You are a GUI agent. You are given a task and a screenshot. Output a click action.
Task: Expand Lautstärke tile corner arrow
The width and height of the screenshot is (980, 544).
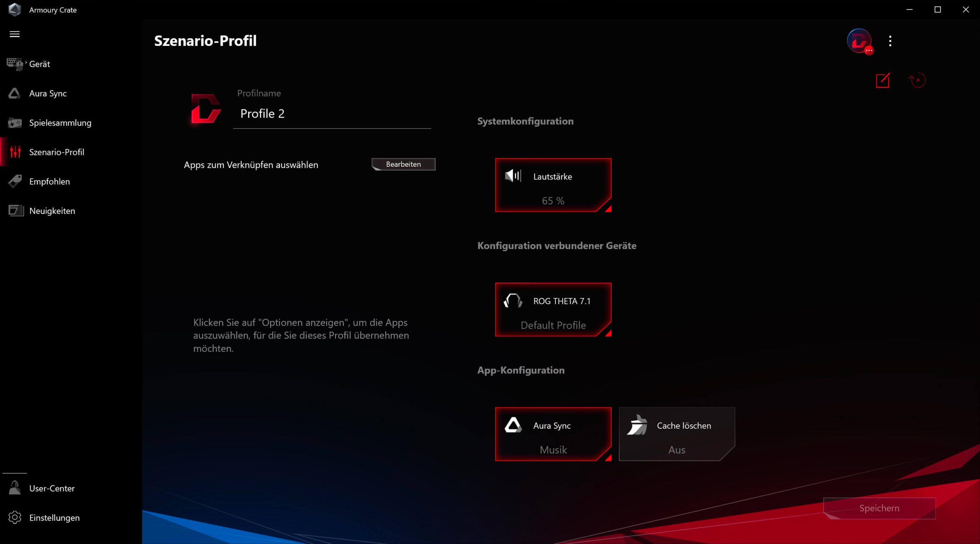pos(608,208)
